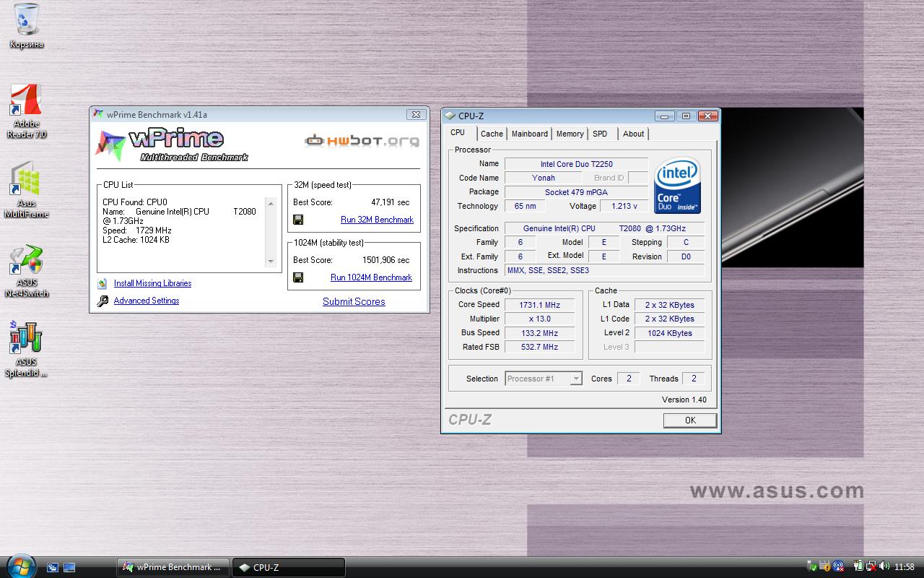Click the Core Speed value 1731.1 MHz
This screenshot has height=578, width=924.
pos(539,305)
